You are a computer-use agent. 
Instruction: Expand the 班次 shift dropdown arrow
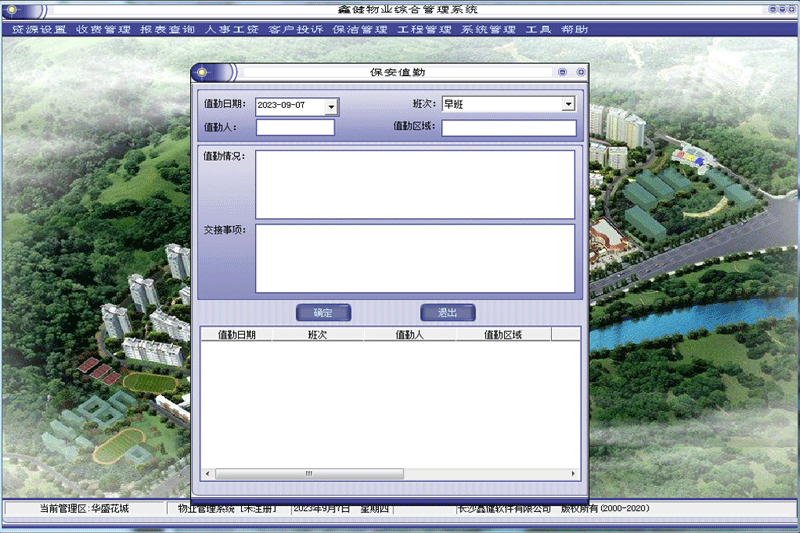click(568, 104)
